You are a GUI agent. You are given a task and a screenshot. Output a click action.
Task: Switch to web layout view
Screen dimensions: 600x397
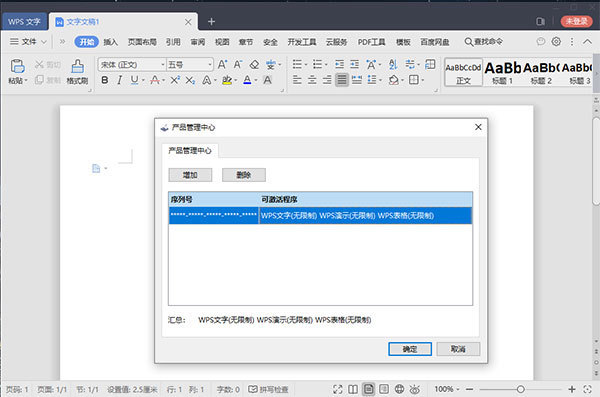point(399,389)
